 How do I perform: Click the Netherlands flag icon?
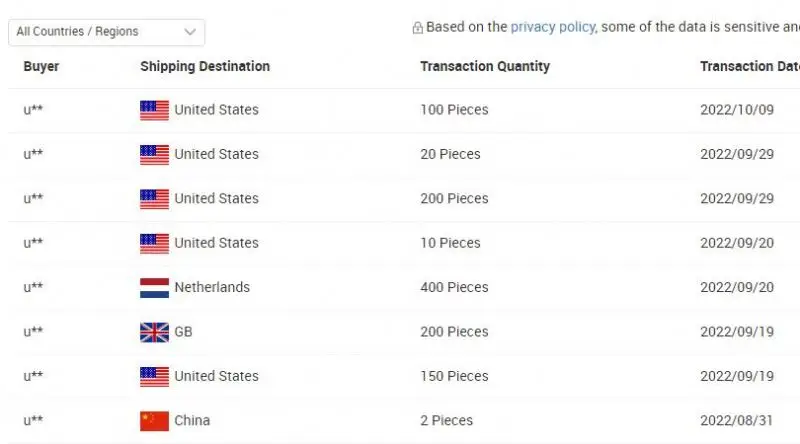(154, 288)
